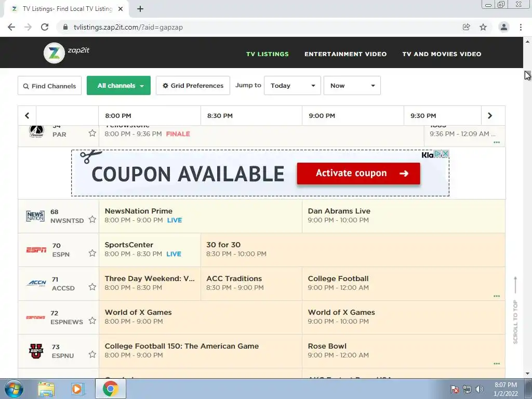Favorite ESPNEWS channel with star
This screenshot has height=399, width=532.
click(92, 321)
